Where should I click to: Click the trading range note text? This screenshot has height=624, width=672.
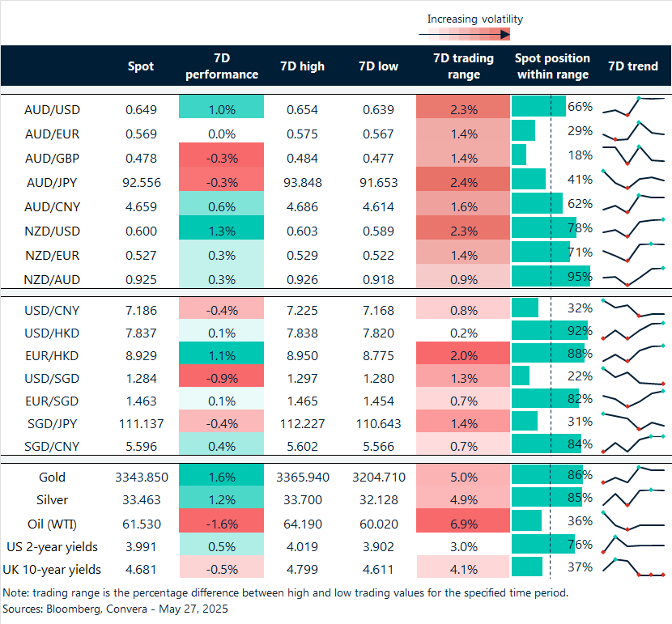click(x=288, y=592)
